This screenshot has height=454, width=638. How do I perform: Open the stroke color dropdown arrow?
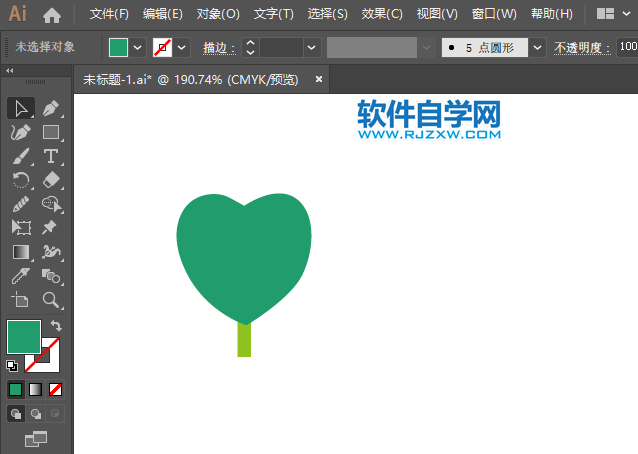tap(181, 48)
